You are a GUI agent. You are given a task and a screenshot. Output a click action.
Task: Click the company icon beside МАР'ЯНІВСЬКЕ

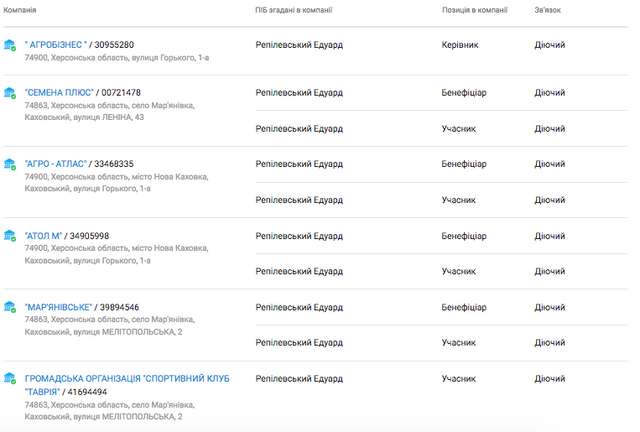pyautogui.click(x=10, y=308)
